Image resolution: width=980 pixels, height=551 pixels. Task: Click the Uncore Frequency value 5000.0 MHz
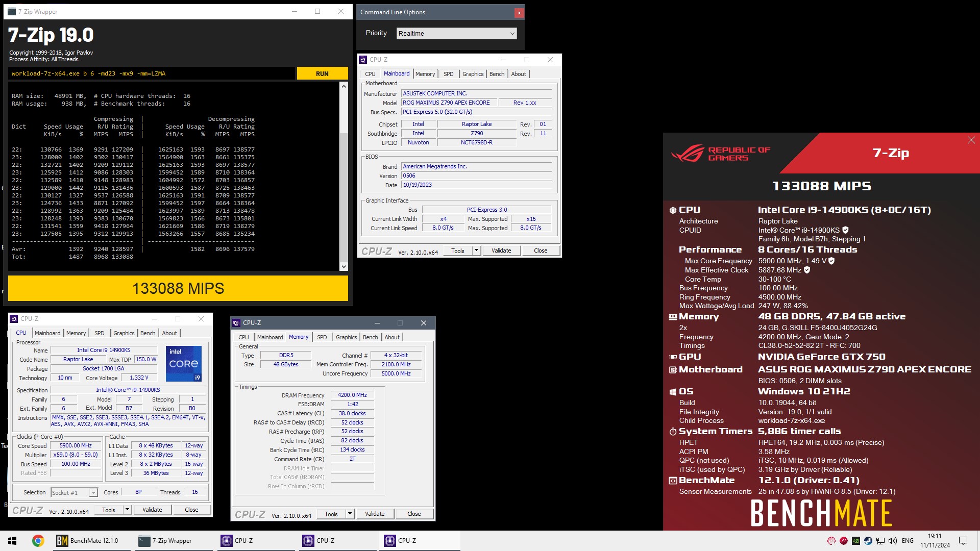tap(396, 373)
